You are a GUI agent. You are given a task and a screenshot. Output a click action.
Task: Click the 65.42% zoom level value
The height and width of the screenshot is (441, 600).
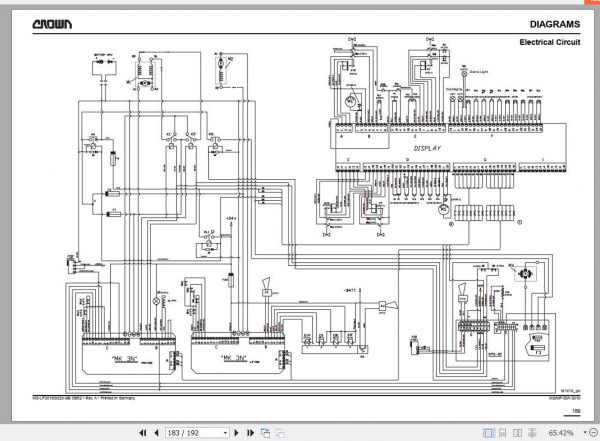(561, 433)
